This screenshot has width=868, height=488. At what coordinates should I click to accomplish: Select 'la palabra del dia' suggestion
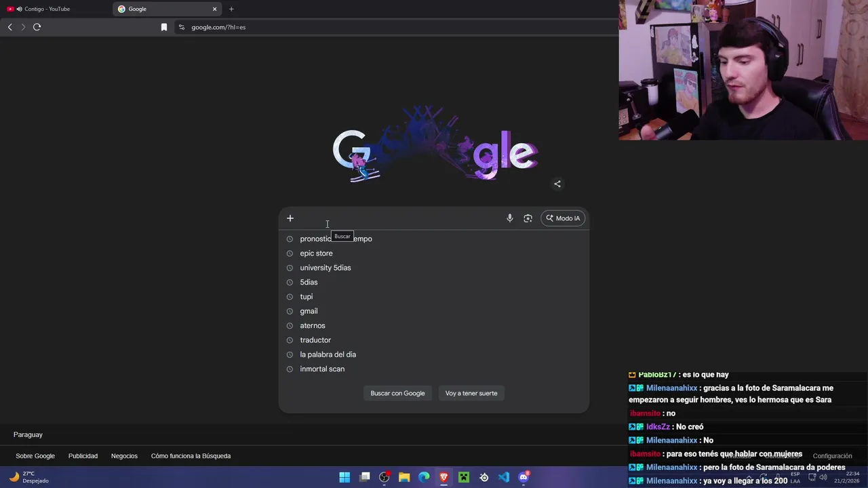pos(434,354)
